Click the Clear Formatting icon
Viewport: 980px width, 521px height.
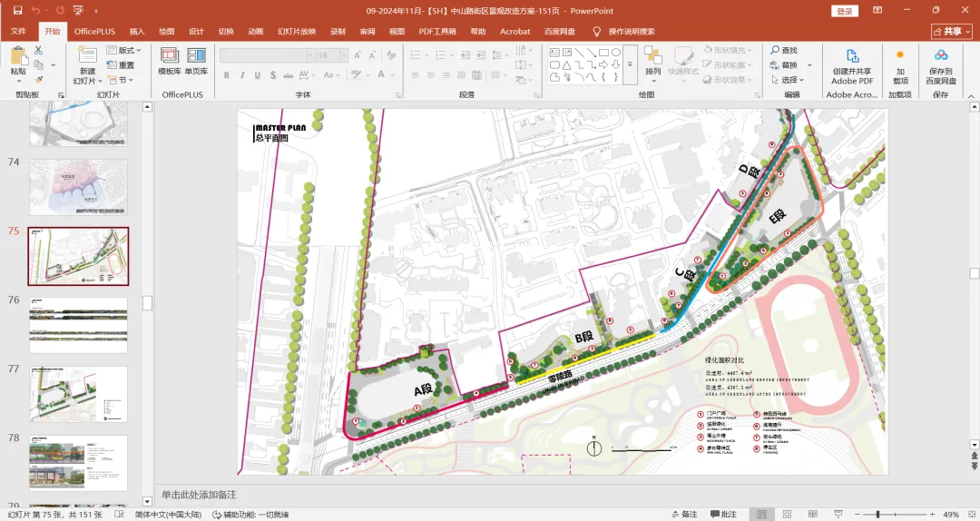click(x=391, y=55)
